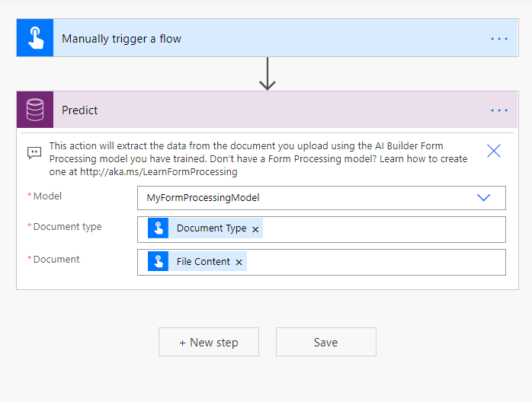Click the Document Type token's trigger icon

159,228
